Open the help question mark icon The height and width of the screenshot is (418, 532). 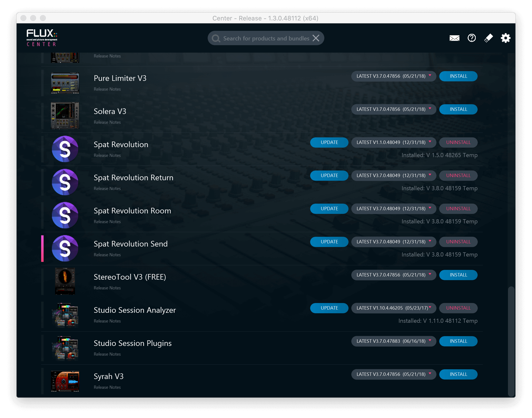[x=471, y=38]
